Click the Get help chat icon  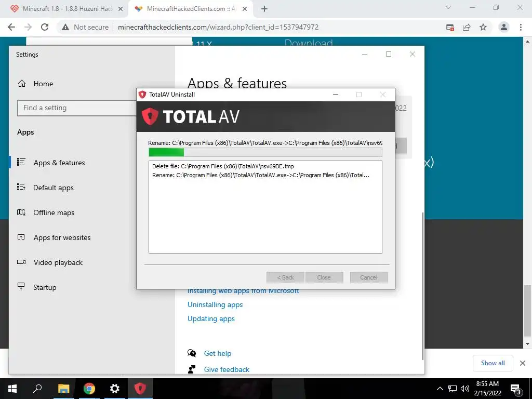[x=192, y=353]
